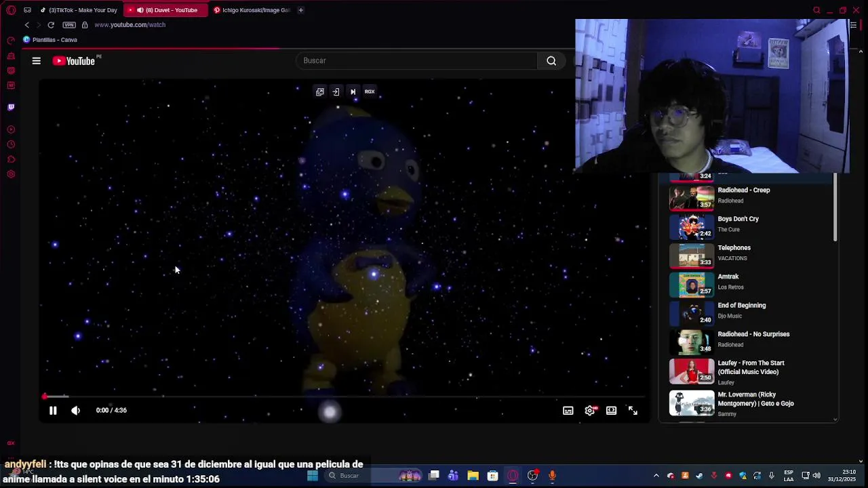Screen dimensions: 868x488
Task: Play Laufey - From The Start video
Action: pos(751,372)
